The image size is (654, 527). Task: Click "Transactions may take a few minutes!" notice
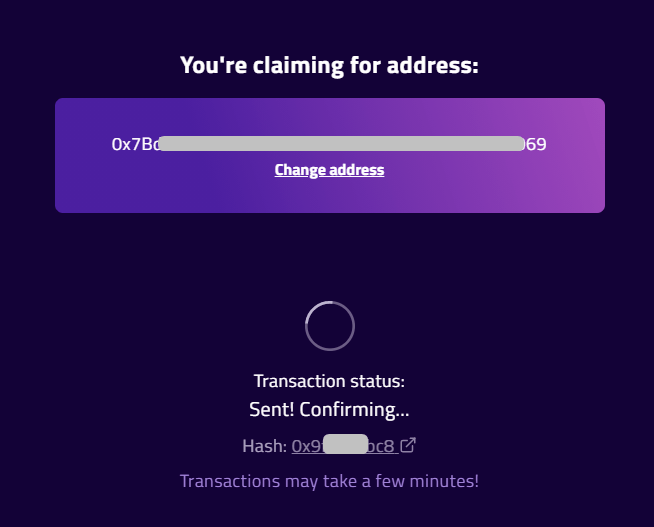point(329,481)
